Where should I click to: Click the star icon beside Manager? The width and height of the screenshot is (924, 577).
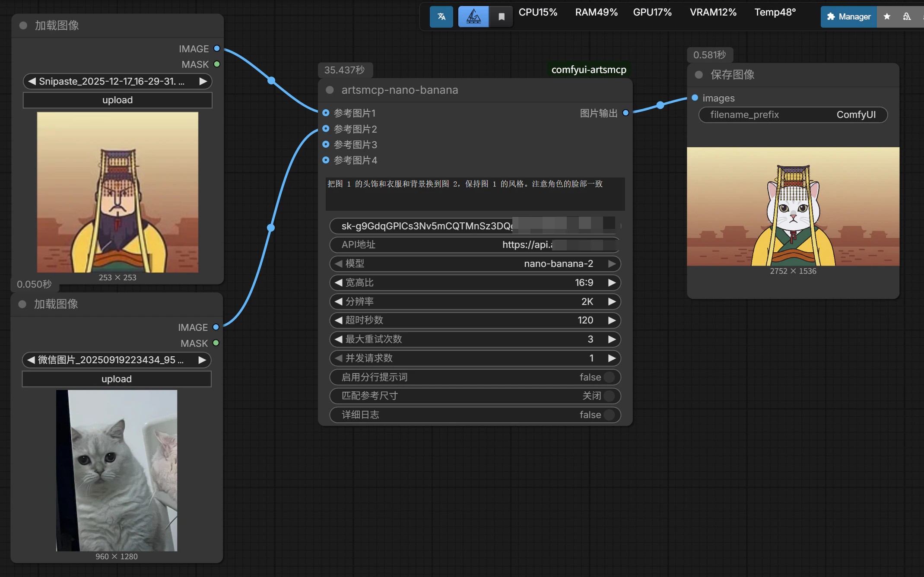[887, 17]
